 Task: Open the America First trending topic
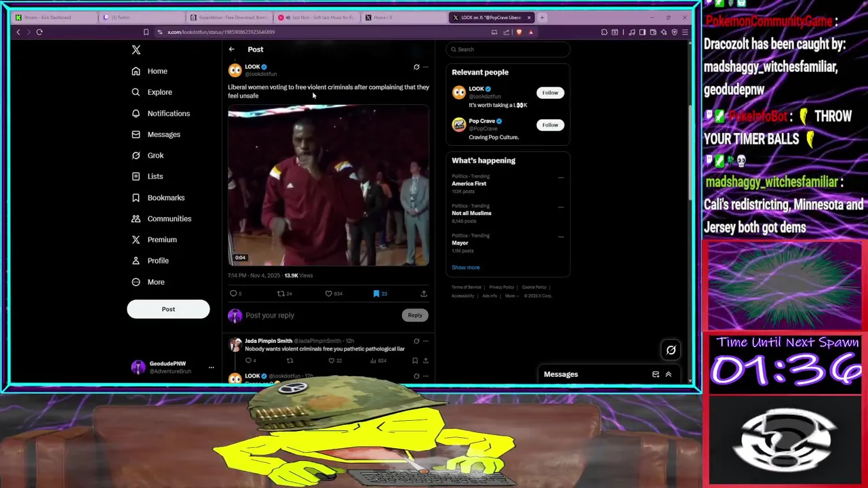coord(469,184)
